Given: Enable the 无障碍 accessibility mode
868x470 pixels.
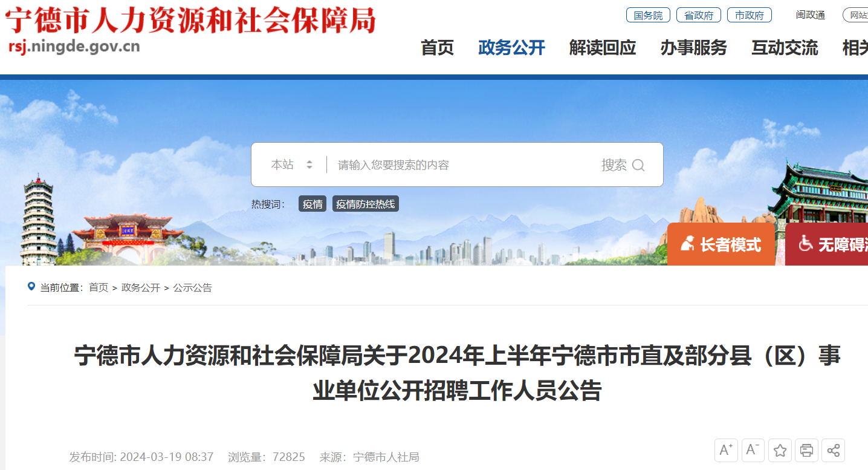Looking at the screenshot, I should 827,244.
